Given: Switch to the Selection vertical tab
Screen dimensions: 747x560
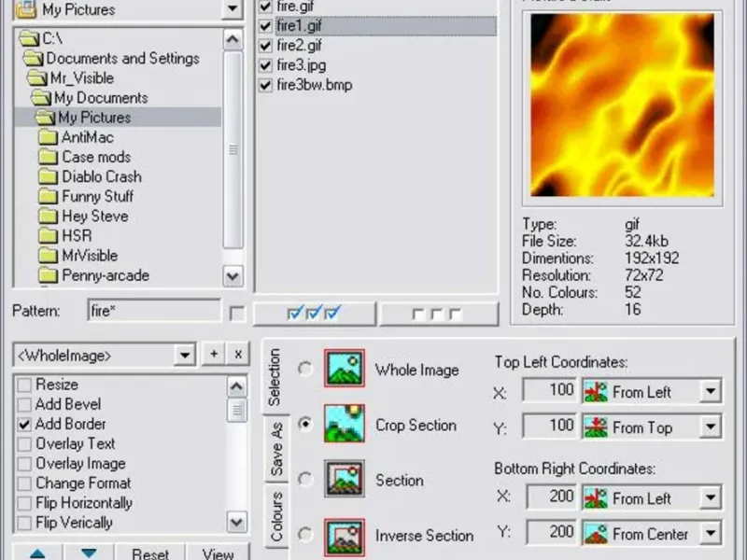Looking at the screenshot, I should coord(275,377).
